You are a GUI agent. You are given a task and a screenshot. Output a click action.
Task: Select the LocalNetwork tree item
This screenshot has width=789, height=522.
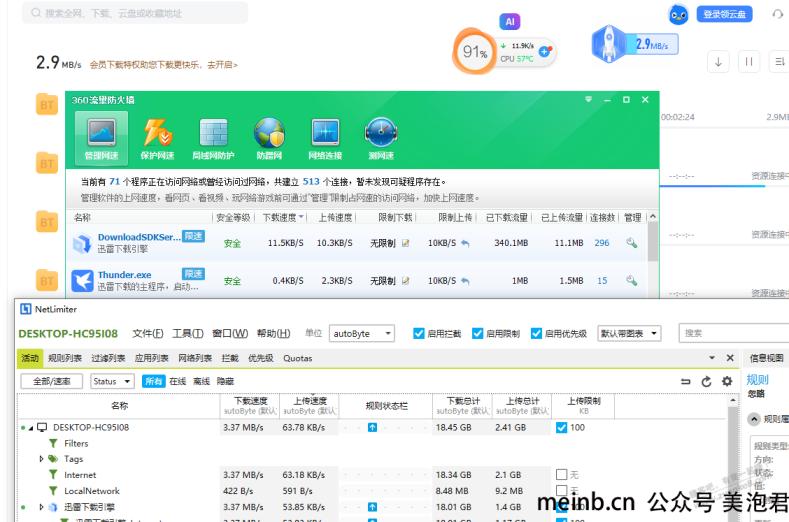coord(92,491)
